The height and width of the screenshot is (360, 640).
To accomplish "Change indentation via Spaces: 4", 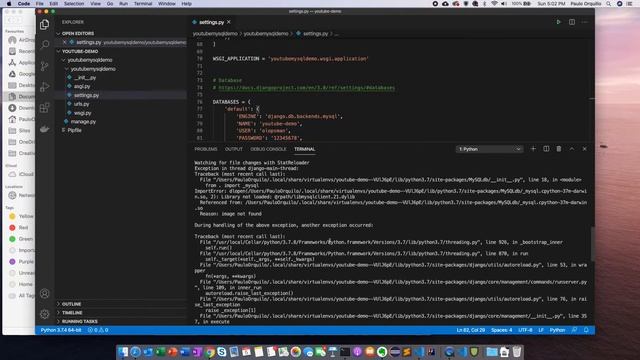I will pos(502,330).
